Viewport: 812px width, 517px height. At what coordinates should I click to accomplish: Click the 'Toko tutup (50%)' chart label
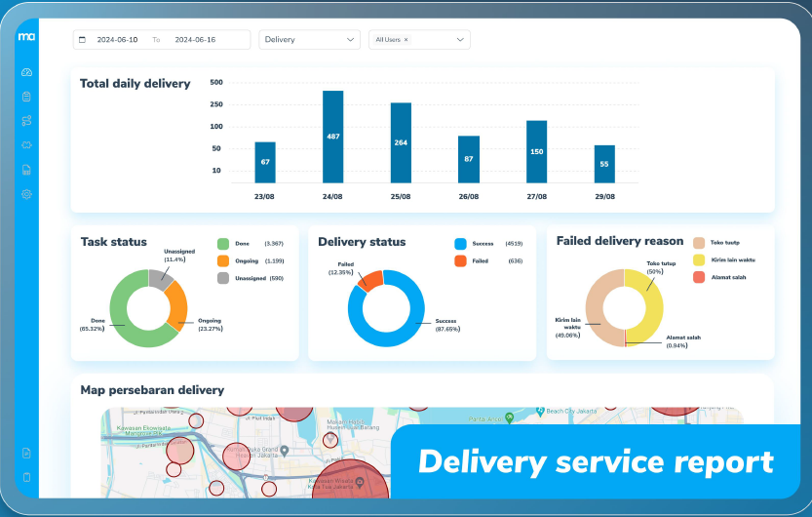[660, 267]
